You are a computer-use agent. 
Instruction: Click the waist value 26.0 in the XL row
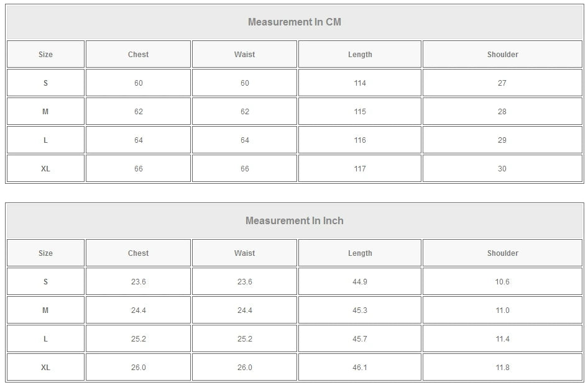pos(244,368)
